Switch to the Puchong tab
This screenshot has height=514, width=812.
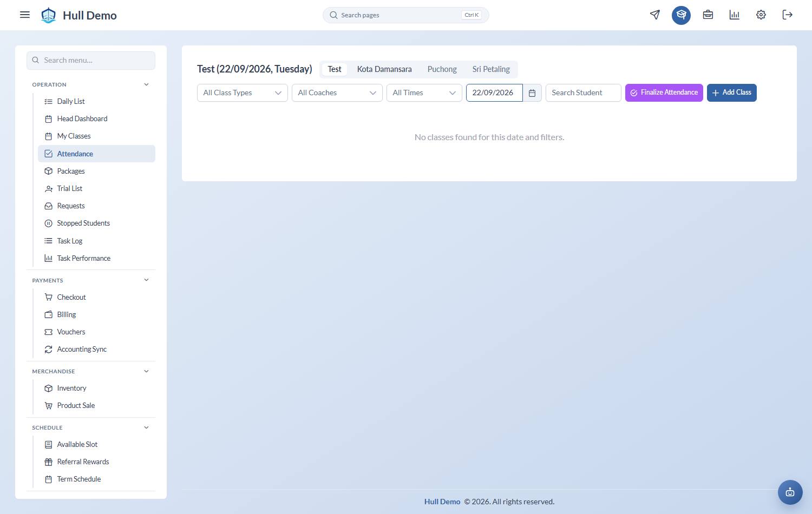442,69
